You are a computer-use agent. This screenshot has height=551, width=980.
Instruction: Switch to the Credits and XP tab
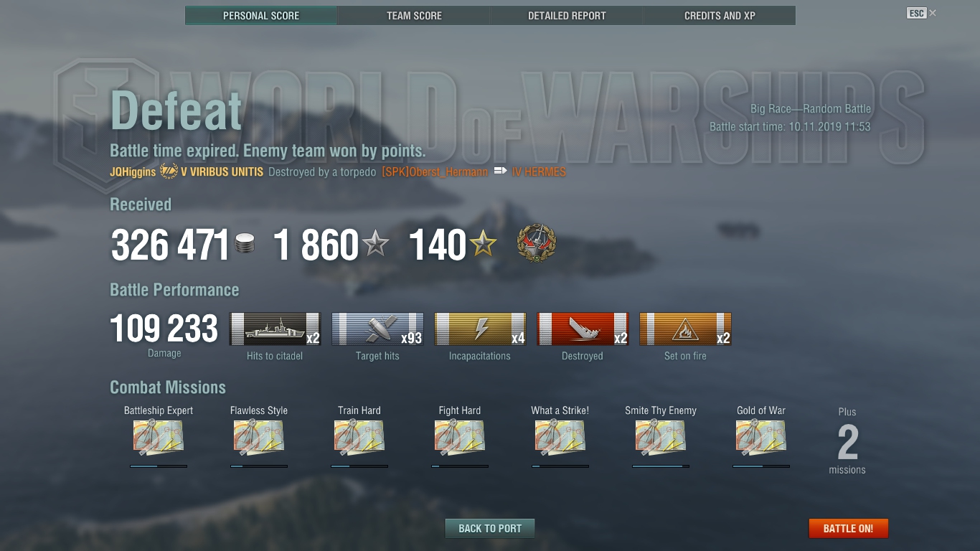(x=720, y=16)
